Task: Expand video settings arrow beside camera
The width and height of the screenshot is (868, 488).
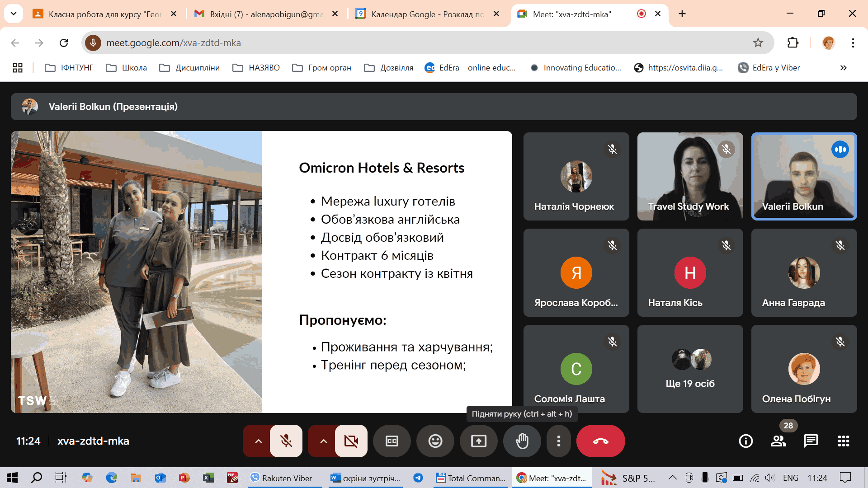Action: tap(323, 441)
